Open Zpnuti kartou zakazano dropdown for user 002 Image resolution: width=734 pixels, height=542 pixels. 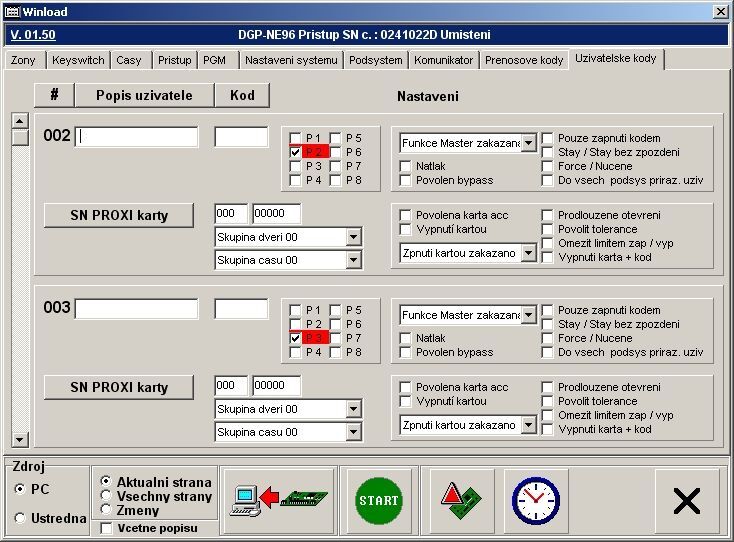coord(529,253)
